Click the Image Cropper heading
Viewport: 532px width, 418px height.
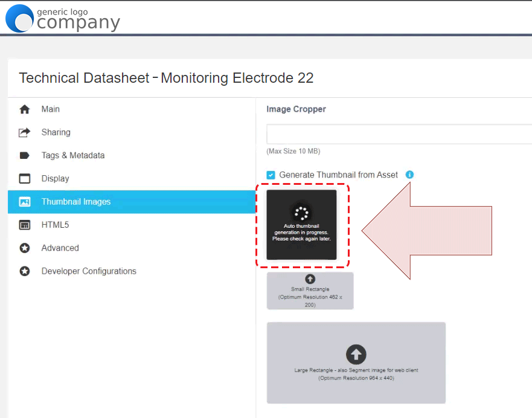click(x=296, y=109)
